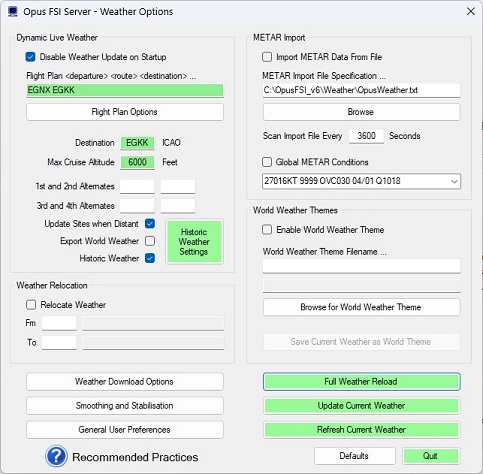Close the Weather Options window
The height and width of the screenshot is (474, 483).
click(471, 11)
